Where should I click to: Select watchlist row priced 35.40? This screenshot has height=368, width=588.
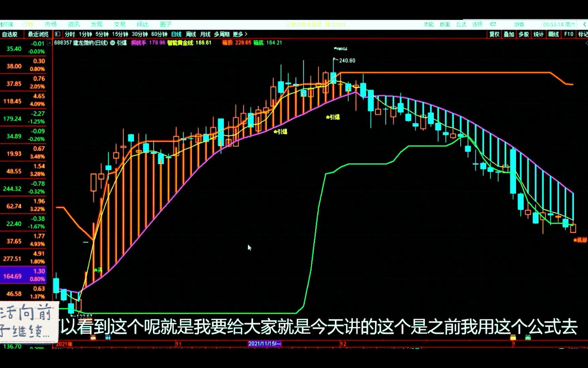point(23,48)
